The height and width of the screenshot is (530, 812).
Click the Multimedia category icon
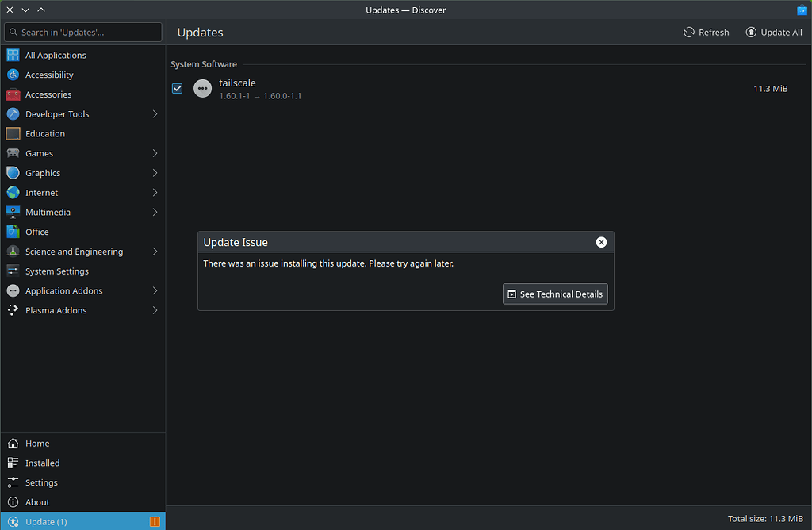[13, 212]
